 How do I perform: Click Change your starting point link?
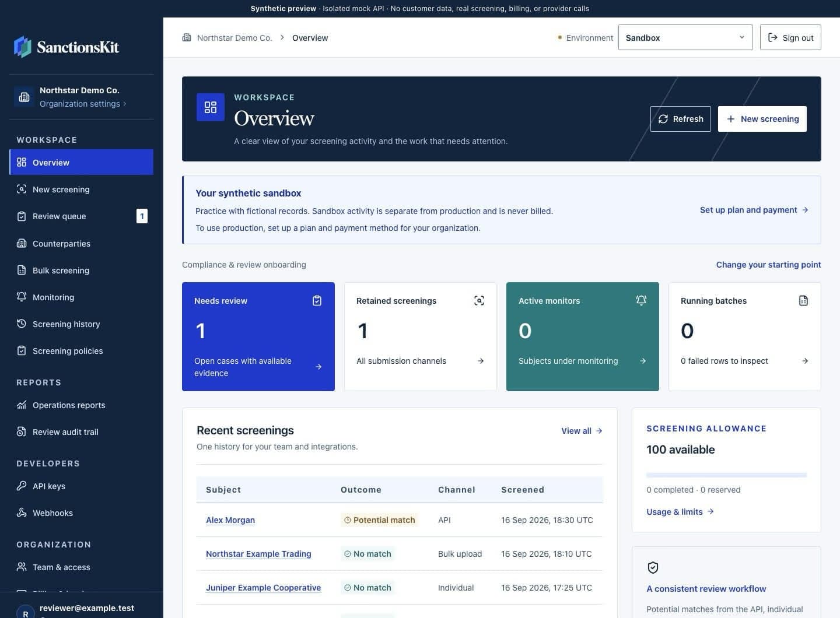coord(768,265)
